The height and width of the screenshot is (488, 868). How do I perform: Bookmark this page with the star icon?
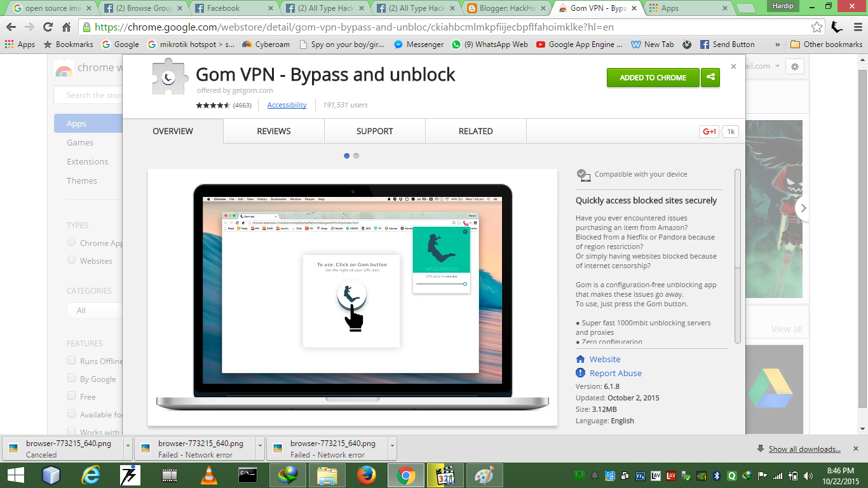[x=817, y=27]
